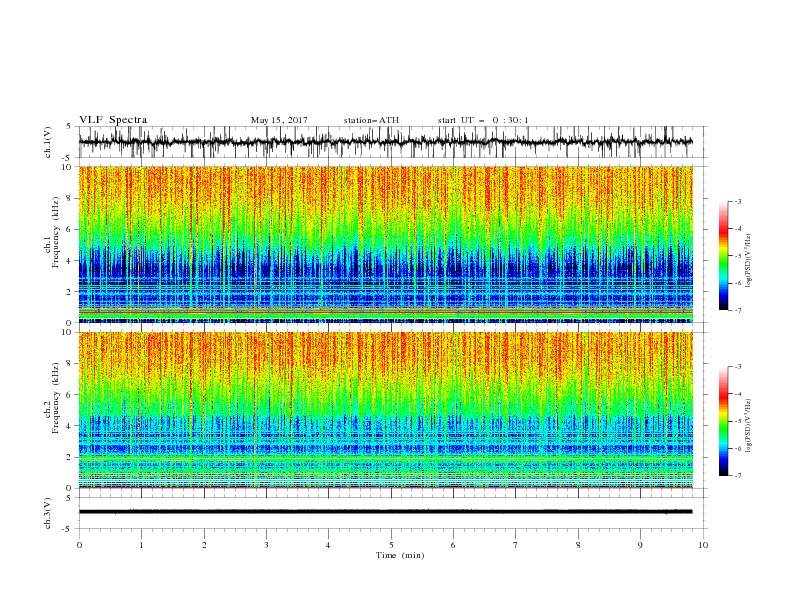Click the 'ch.1(V)' waveform axis label
The height and width of the screenshot is (612, 792).
(48, 142)
